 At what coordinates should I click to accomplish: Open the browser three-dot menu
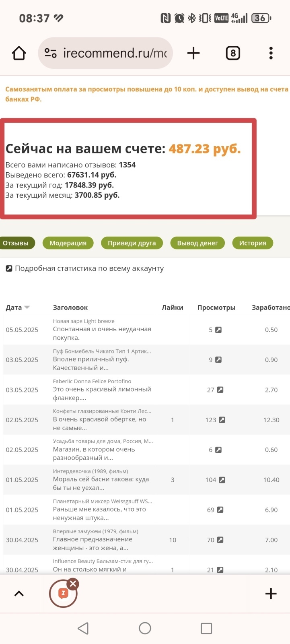271,53
